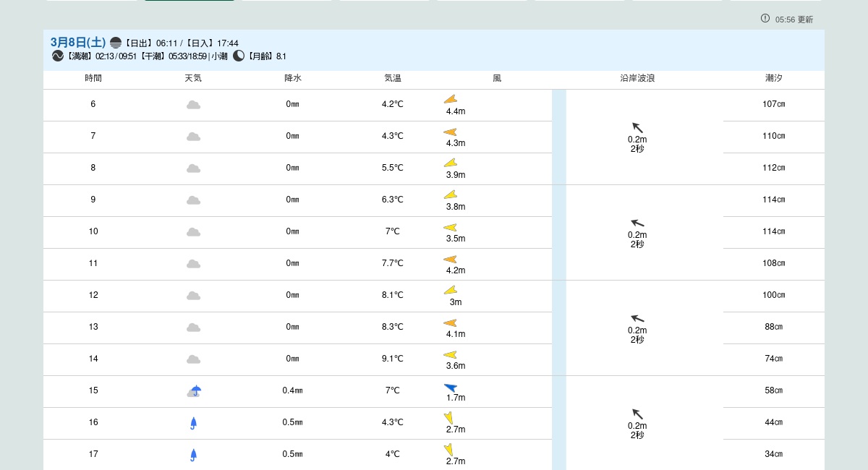Viewport: 868px width, 470px height.
Task: Click the tide wave icon beside 満潮
Action: click(x=58, y=56)
